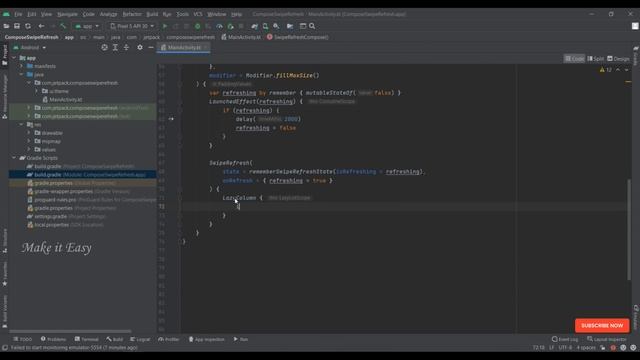
Task: Open the AVD Manager icon
Action: 265,26
